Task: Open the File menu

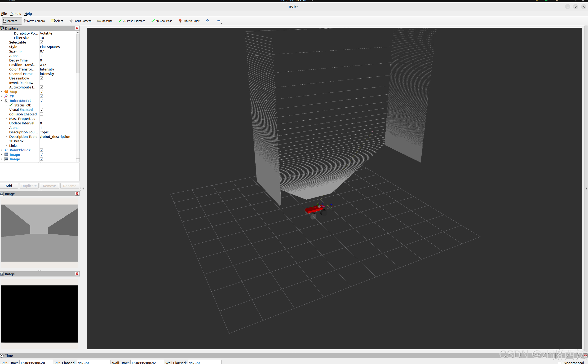Action: pyautogui.click(x=4, y=14)
